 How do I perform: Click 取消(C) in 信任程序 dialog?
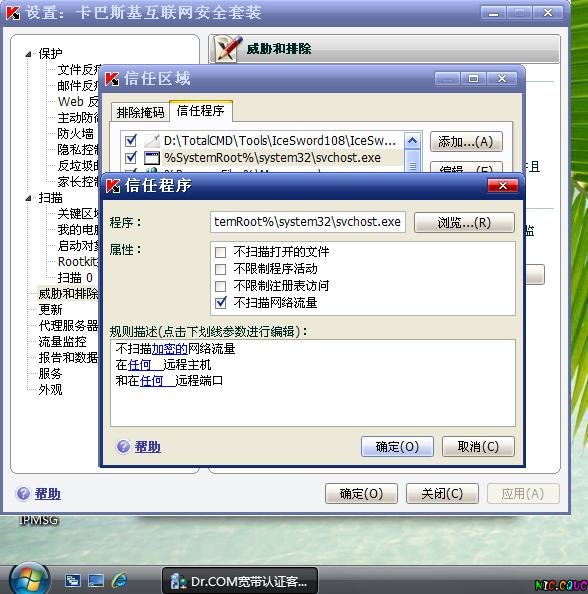pyautogui.click(x=478, y=447)
